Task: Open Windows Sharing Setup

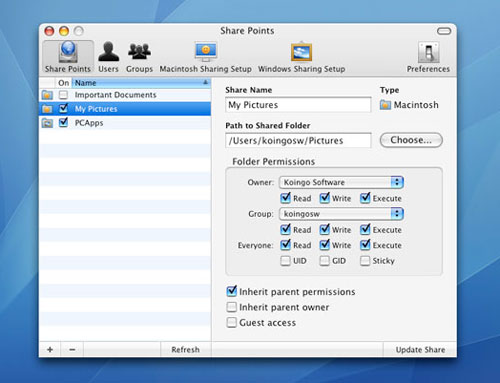Action: pyautogui.click(x=301, y=57)
